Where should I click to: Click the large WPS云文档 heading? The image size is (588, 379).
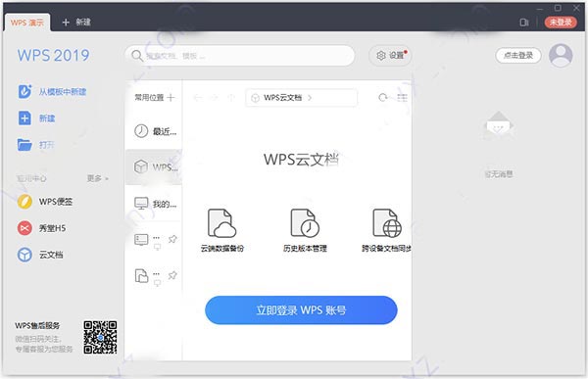pos(301,160)
